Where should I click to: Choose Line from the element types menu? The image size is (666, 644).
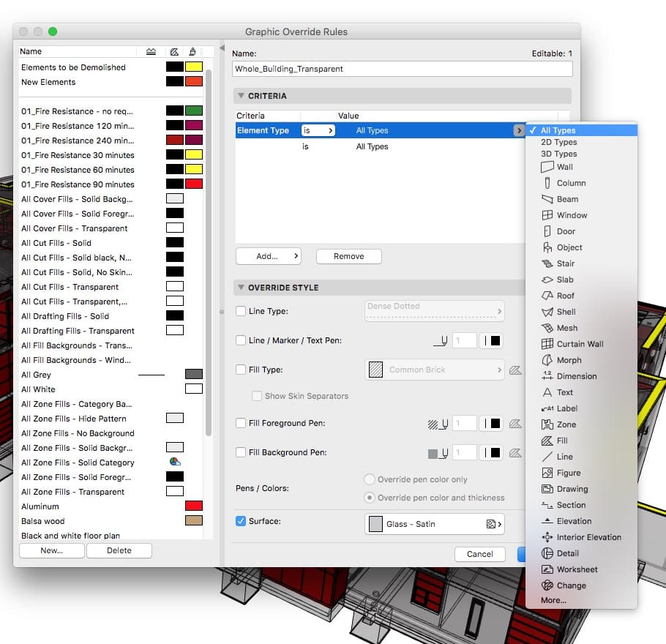tap(564, 457)
